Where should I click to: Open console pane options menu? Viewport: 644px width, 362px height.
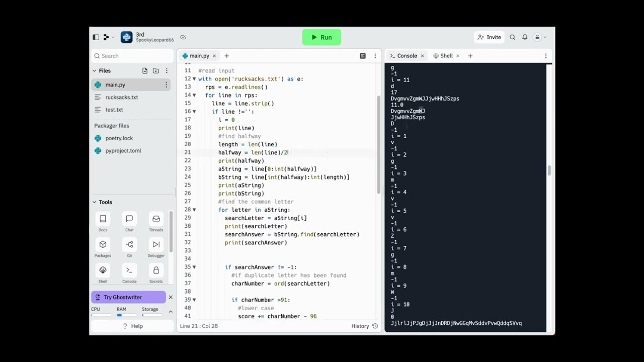546,56
